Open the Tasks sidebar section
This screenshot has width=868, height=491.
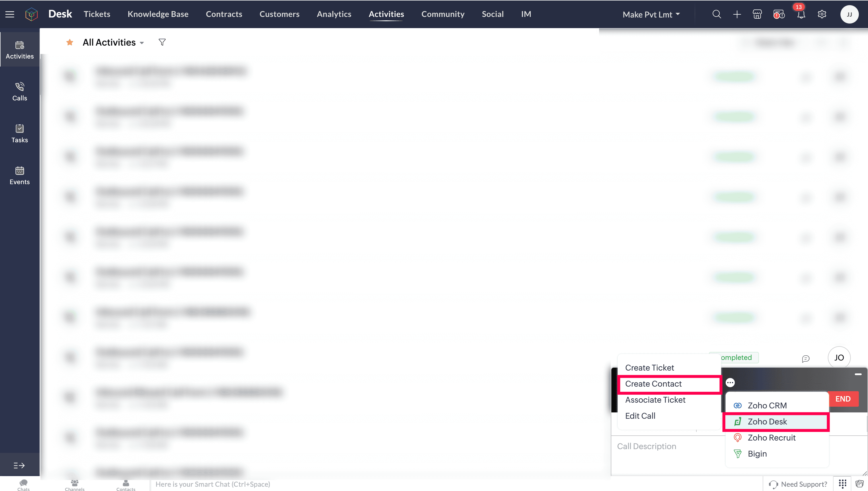(x=20, y=133)
